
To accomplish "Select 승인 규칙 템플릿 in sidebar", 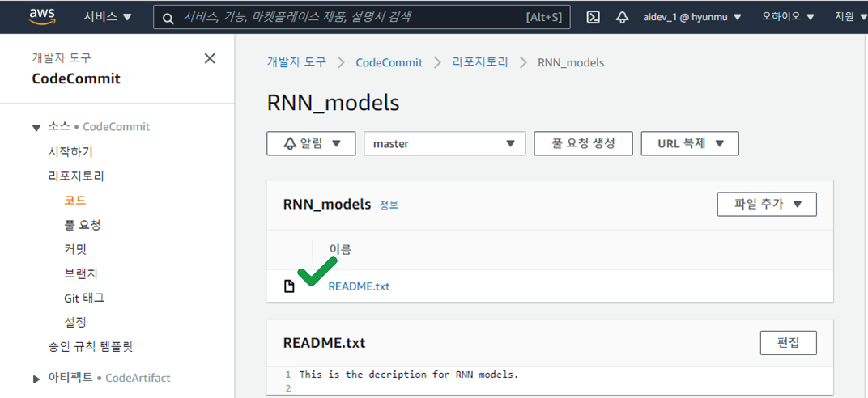I will click(91, 347).
